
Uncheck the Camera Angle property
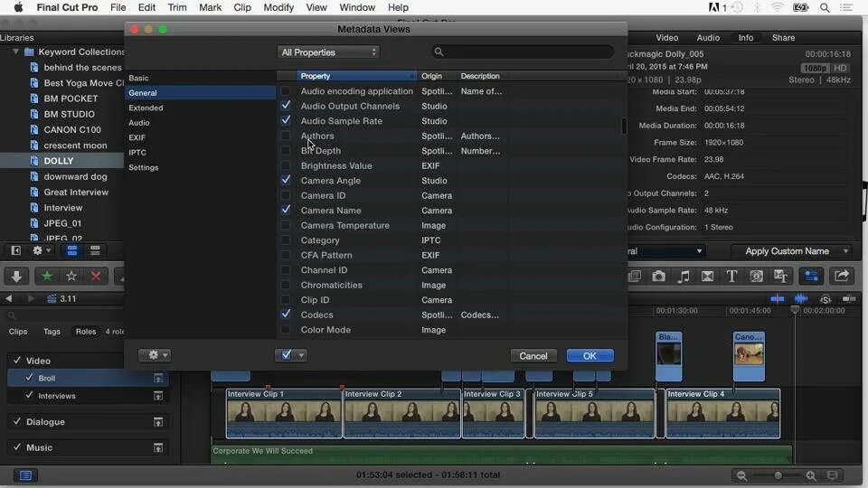[x=286, y=181]
